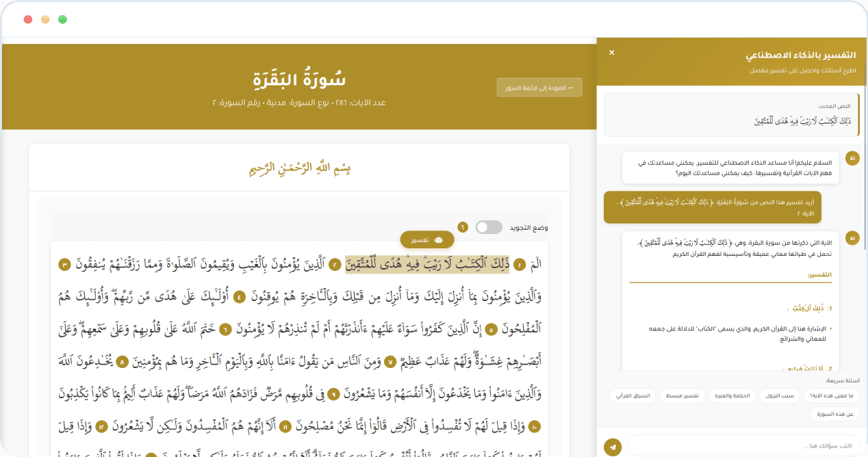Click verse number badge ١٠ near the bottom
The height and width of the screenshot is (457, 868).
534,426
